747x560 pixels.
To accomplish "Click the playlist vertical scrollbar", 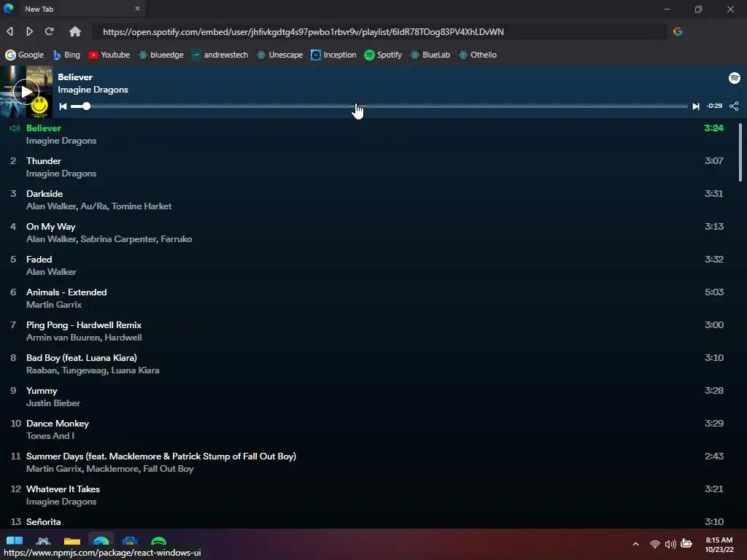I will click(740, 152).
